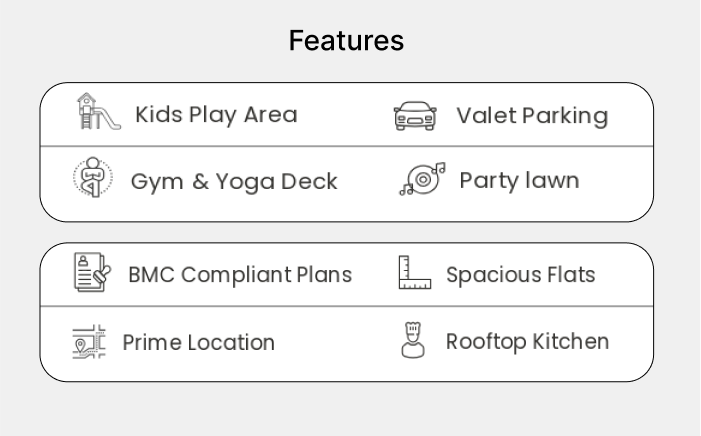This screenshot has width=701, height=436.
Task: Open the Kids Play Area label
Action: [216, 115]
